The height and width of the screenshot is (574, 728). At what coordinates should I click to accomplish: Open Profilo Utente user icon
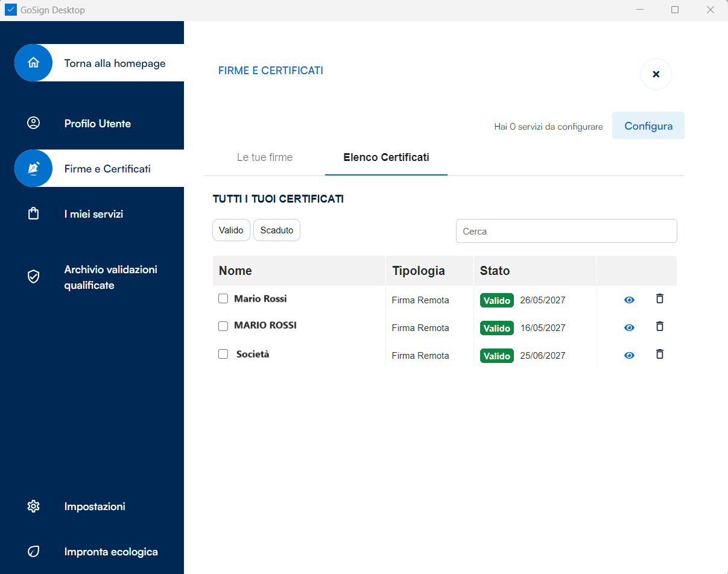click(x=34, y=123)
